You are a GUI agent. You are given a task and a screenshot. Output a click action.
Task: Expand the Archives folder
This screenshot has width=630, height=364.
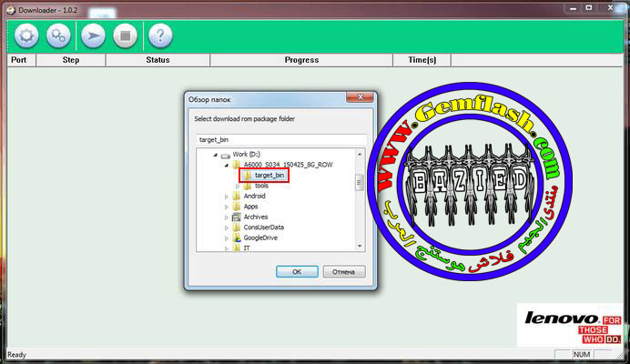pyautogui.click(x=227, y=217)
